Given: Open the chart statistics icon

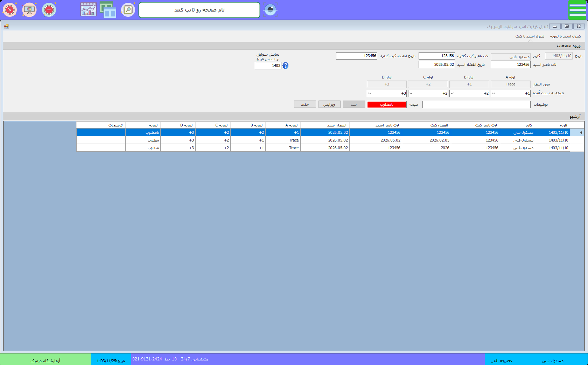Looking at the screenshot, I should 89,9.
